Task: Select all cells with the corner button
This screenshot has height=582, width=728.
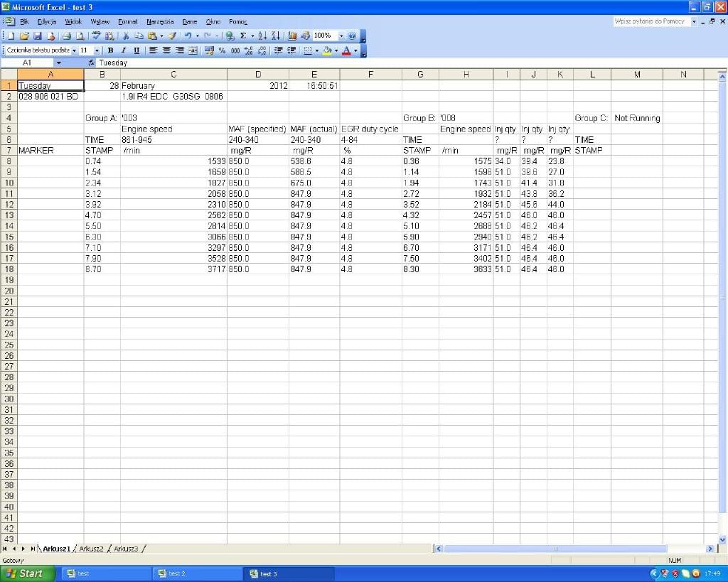Action: tap(9, 74)
